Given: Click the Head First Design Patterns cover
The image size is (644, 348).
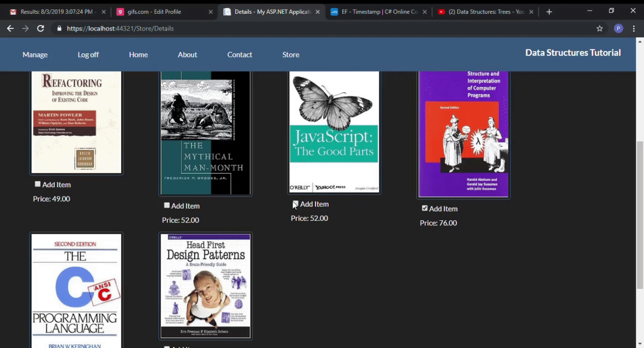Looking at the screenshot, I should click(205, 286).
